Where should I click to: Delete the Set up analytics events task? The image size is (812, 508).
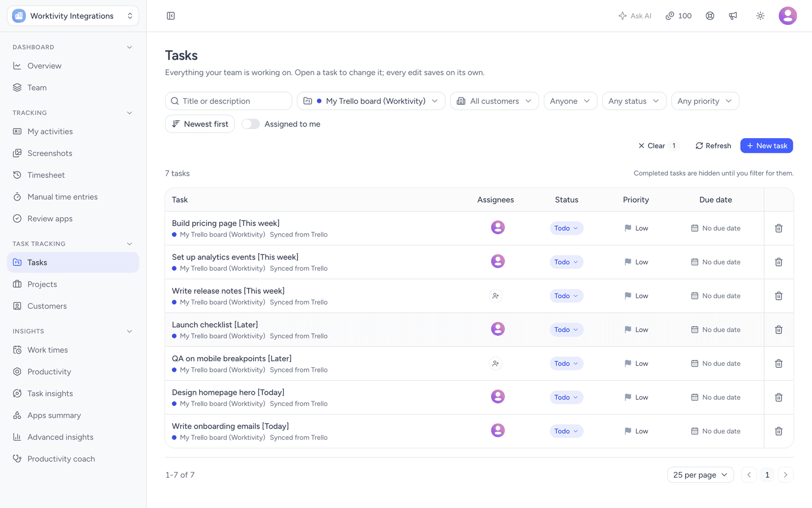point(779,262)
